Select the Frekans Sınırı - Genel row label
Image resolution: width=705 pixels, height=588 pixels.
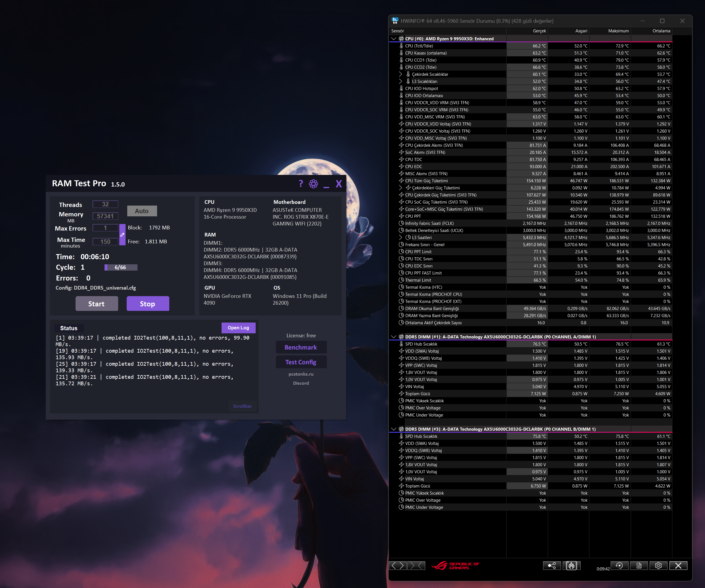tap(425, 245)
